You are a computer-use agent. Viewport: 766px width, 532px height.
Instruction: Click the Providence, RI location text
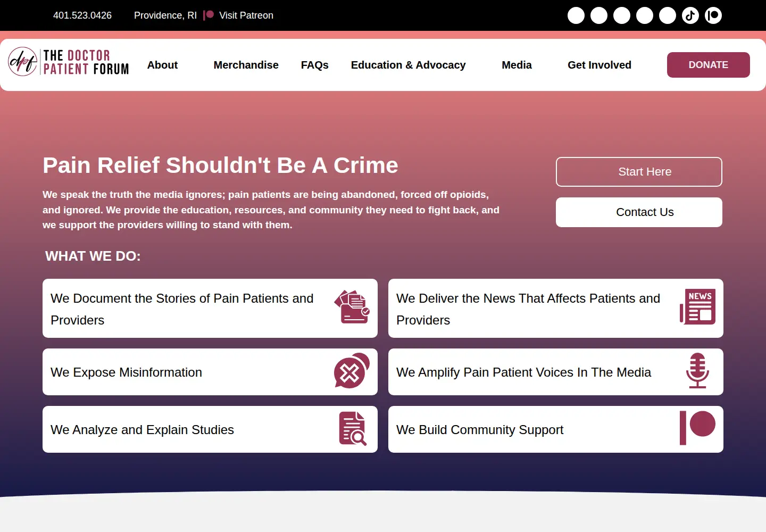click(165, 15)
